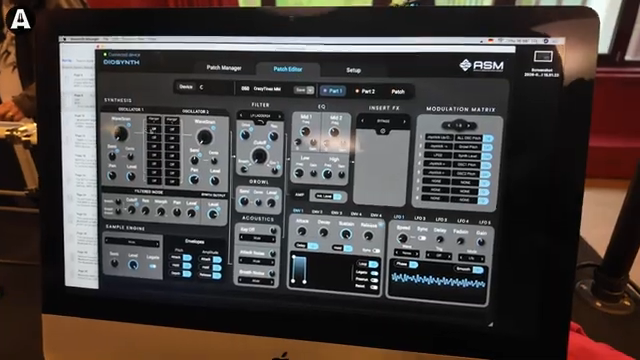Select the Part 2 tab
The height and width of the screenshot is (360, 640).
(x=365, y=91)
